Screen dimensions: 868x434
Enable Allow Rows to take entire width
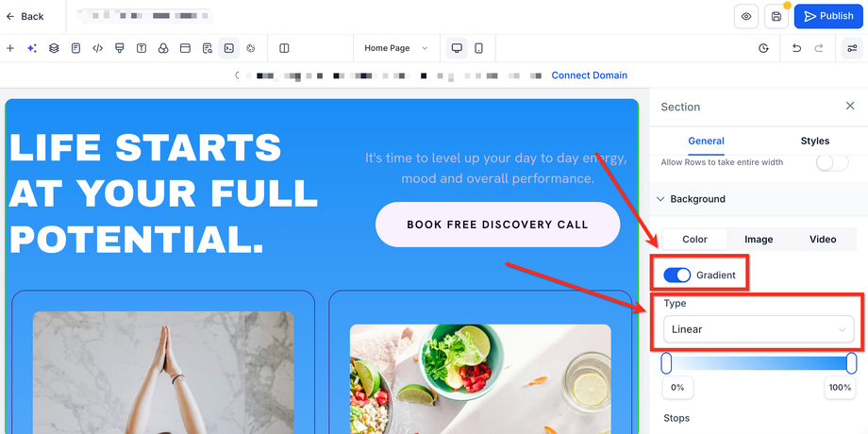coord(832,162)
